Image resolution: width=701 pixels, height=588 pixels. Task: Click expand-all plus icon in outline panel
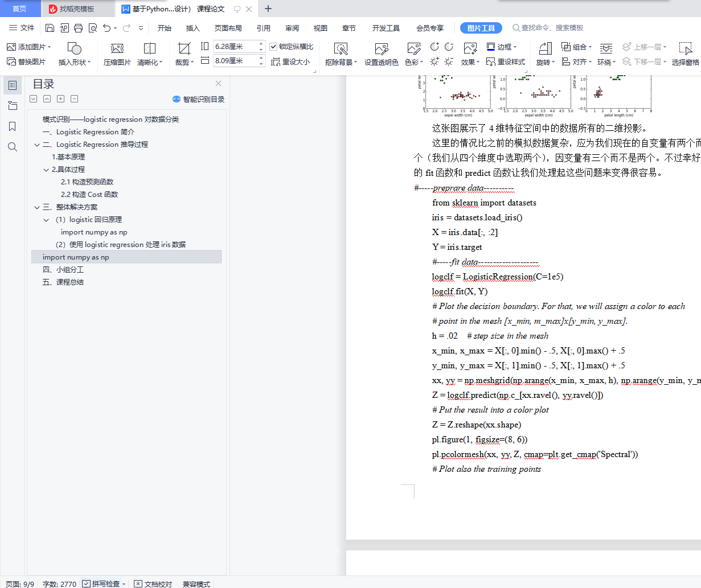click(61, 99)
